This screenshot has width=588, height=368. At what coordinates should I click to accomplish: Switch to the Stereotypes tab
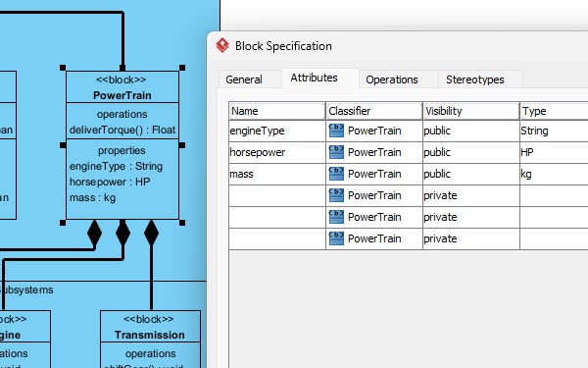pos(474,79)
